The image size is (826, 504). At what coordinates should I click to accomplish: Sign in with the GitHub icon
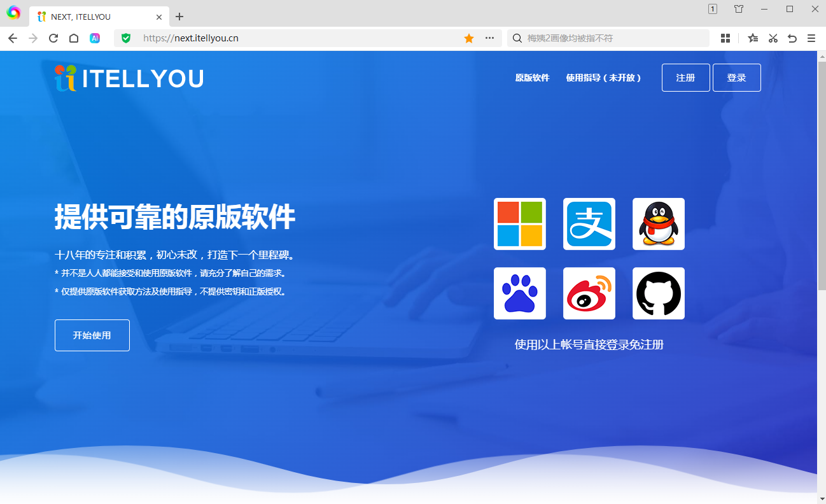pyautogui.click(x=659, y=293)
